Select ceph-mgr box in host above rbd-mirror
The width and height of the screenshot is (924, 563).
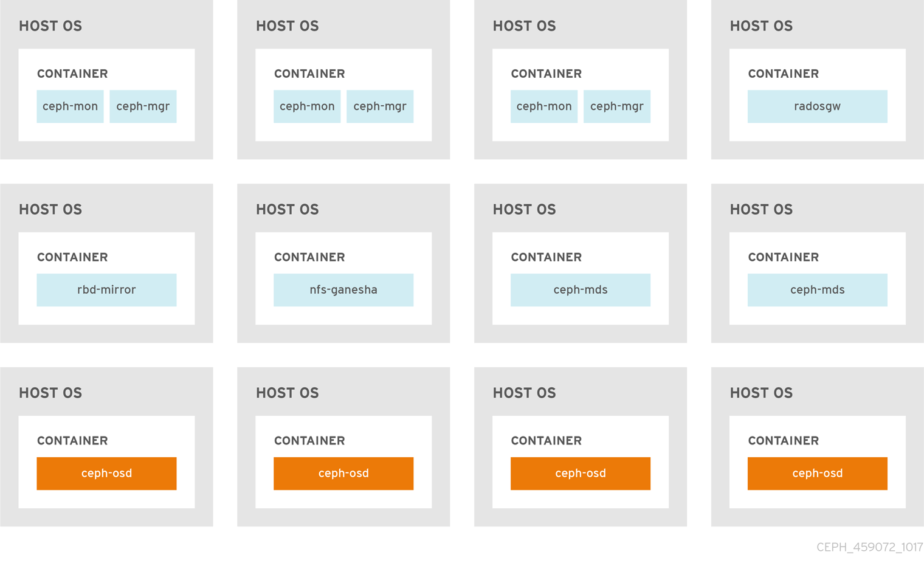pos(143,106)
